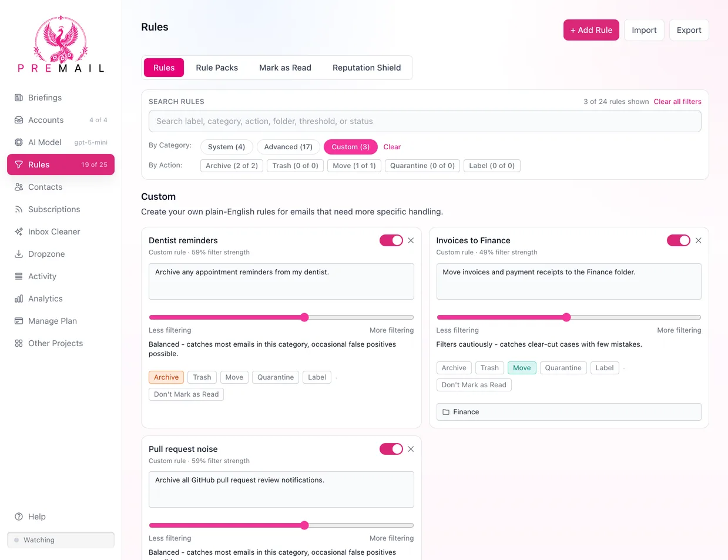The width and height of the screenshot is (728, 560).
Task: Filter by Move (1 of 1) action
Action: pyautogui.click(x=354, y=166)
